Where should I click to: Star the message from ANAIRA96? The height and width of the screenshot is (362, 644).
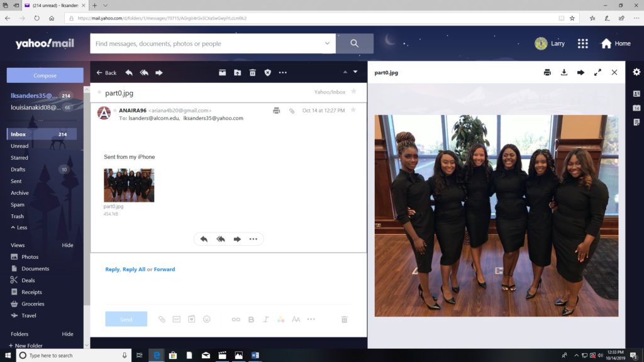pos(353,110)
